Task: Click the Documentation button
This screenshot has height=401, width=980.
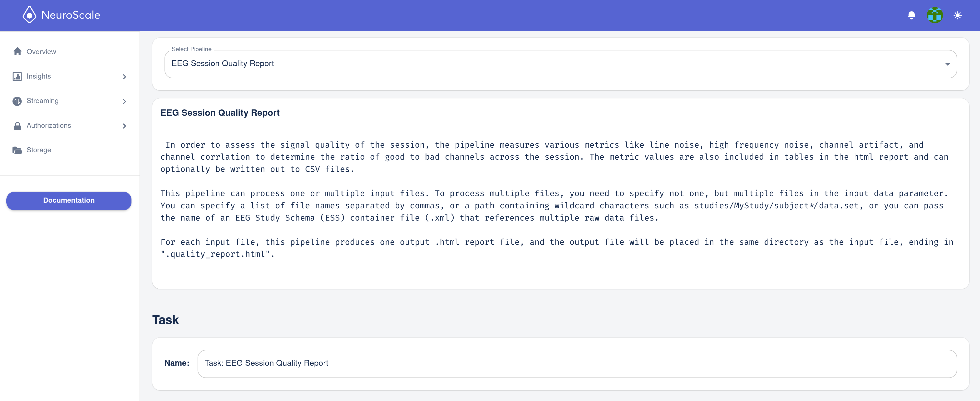Action: pos(69,200)
